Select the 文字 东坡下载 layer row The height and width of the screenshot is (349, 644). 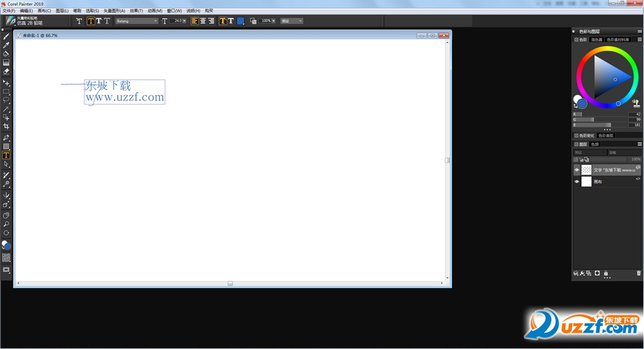[x=607, y=169]
